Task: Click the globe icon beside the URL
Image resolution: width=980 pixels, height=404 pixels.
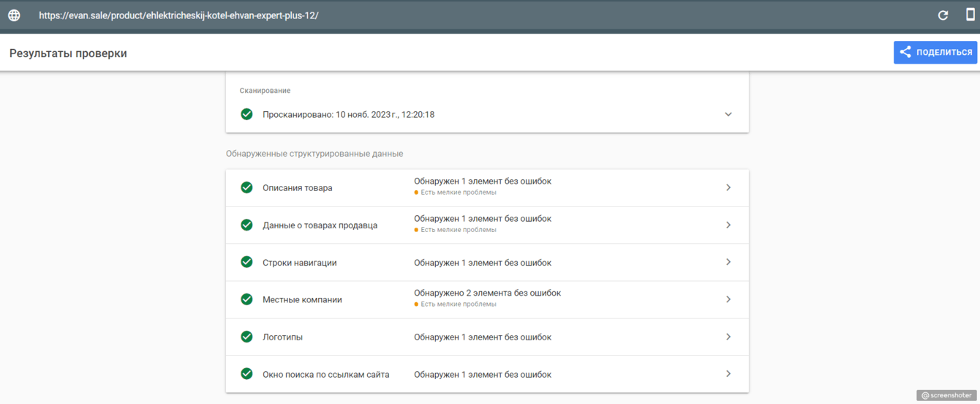Action: [14, 15]
